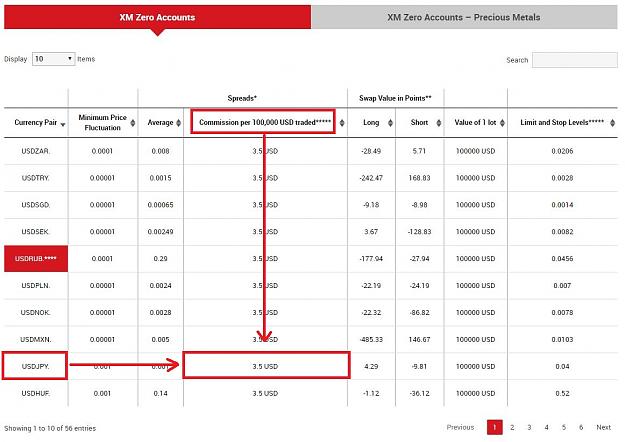625x442 pixels.
Task: Open the Display items count dropdown
Action: (53, 59)
